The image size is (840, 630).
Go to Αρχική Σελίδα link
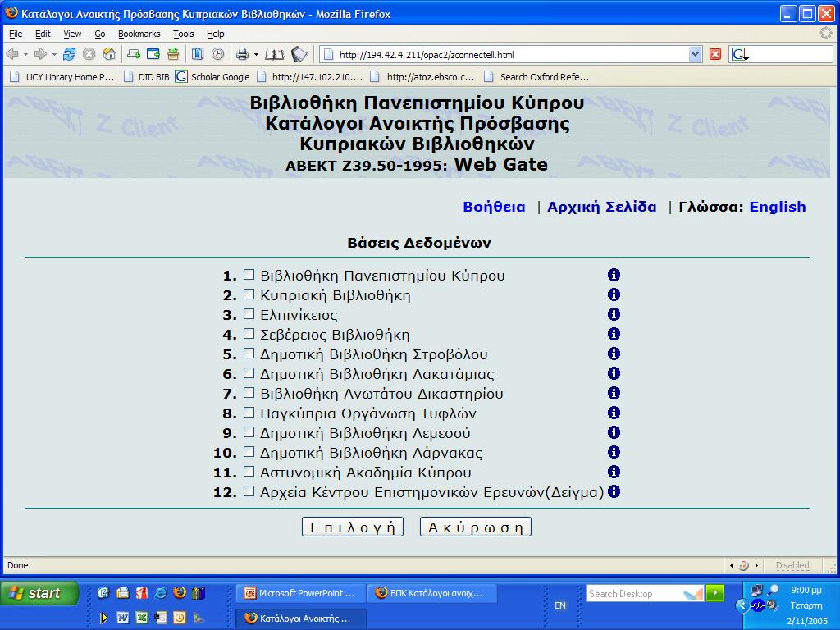click(601, 207)
